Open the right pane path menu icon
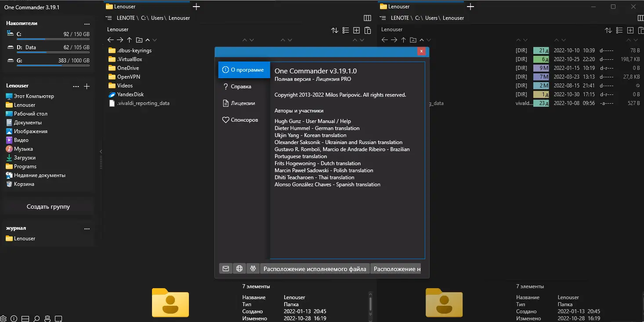644x322 pixels. point(383,18)
